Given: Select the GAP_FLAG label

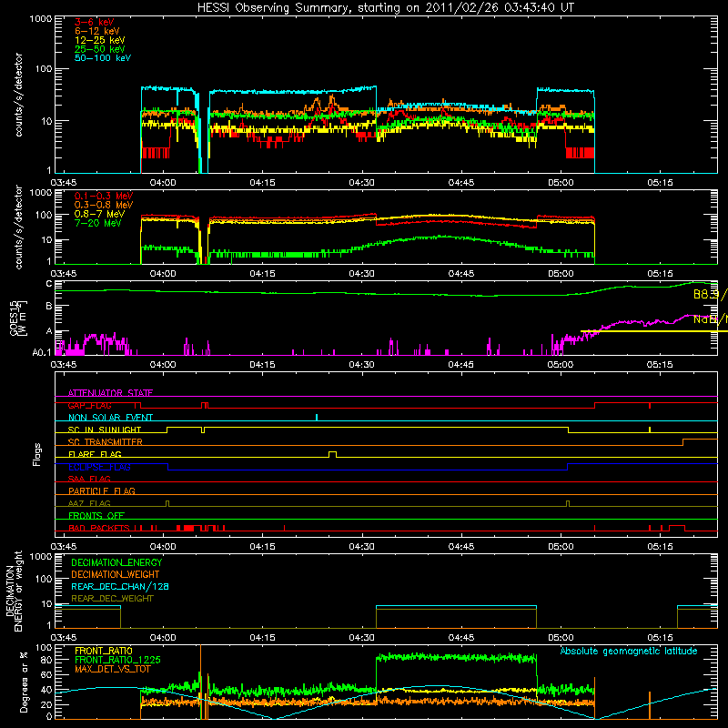Looking at the screenshot, I should 89,405.
